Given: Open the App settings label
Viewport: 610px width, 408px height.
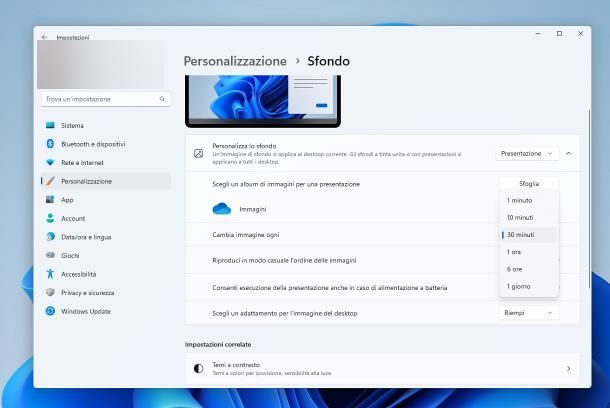Looking at the screenshot, I should pyautogui.click(x=67, y=200).
